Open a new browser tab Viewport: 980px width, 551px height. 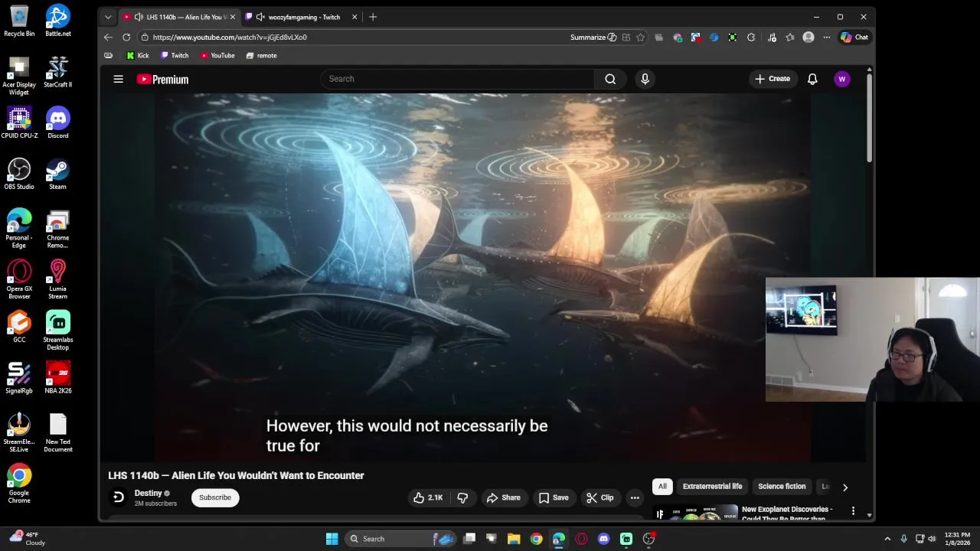tap(373, 17)
